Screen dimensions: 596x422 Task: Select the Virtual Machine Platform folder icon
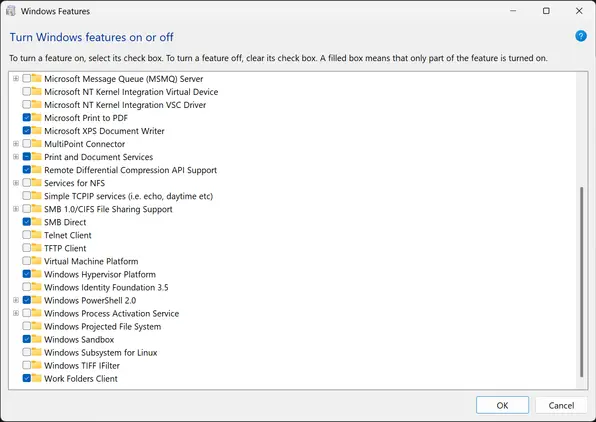click(x=36, y=261)
